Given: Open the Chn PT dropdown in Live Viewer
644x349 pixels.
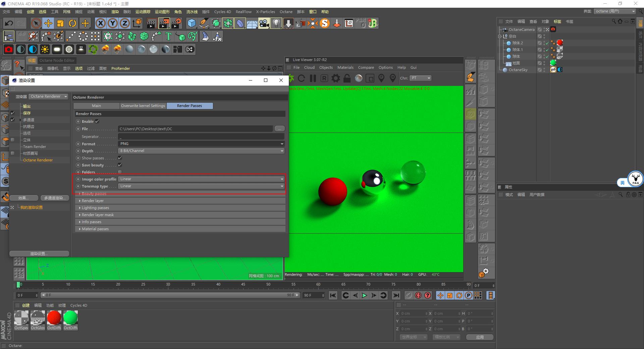Looking at the screenshot, I should coord(420,78).
